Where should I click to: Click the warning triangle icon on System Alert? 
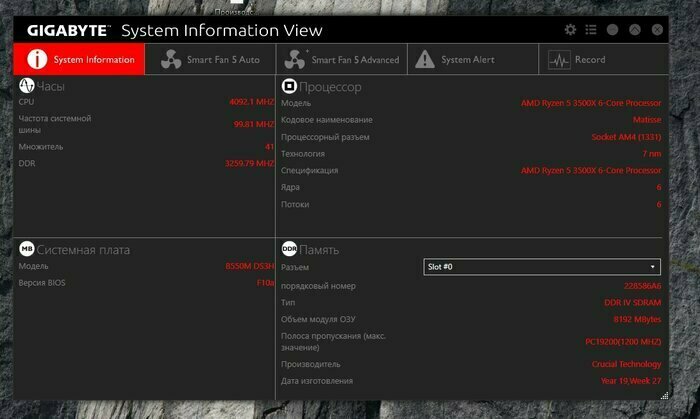[425, 59]
